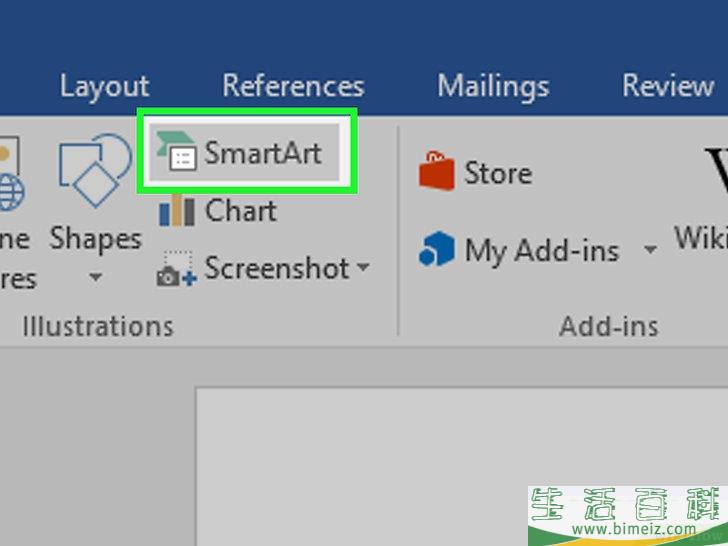Open the Store shopping bag icon
728x546 pixels.
pos(436,171)
